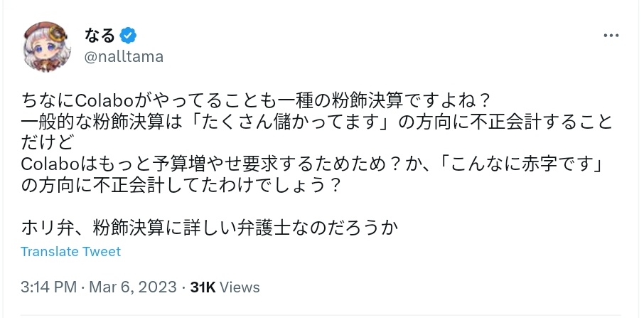Click the Views label
644x318 pixels.
[240, 287]
